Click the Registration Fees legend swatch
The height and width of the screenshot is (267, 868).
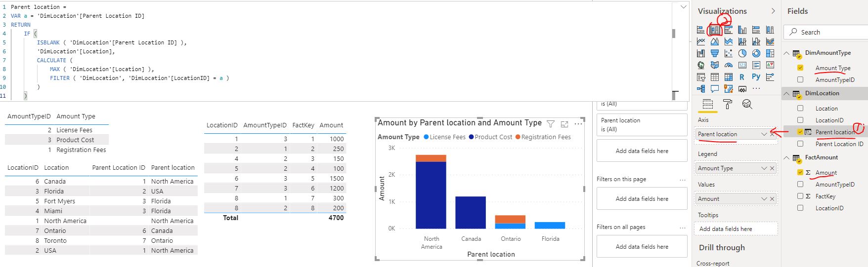(x=518, y=137)
